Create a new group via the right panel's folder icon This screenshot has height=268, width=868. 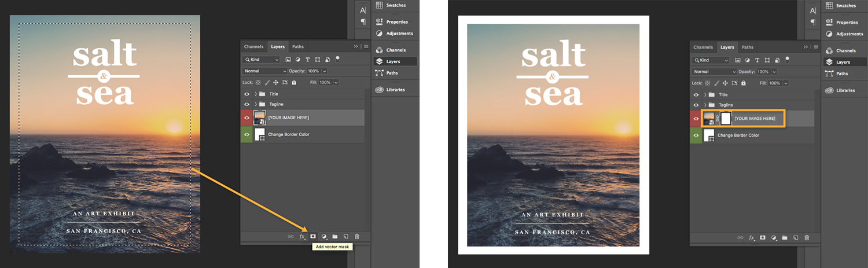tap(785, 237)
